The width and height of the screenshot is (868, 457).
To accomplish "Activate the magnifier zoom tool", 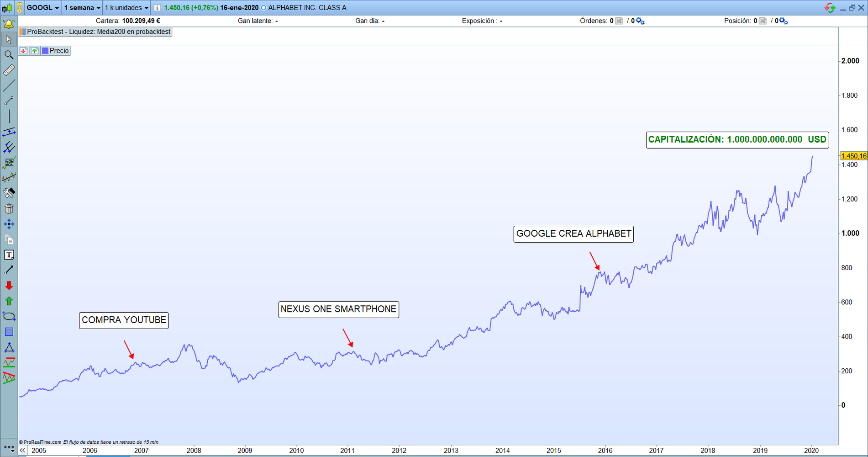I will pyautogui.click(x=9, y=55).
